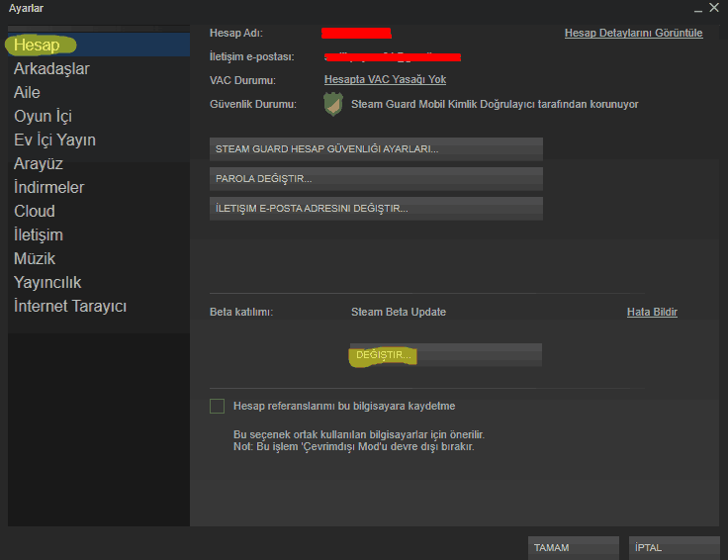Image resolution: width=728 pixels, height=560 pixels.
Task: Open Müzik settings from the sidebar
Action: pyautogui.click(x=35, y=259)
